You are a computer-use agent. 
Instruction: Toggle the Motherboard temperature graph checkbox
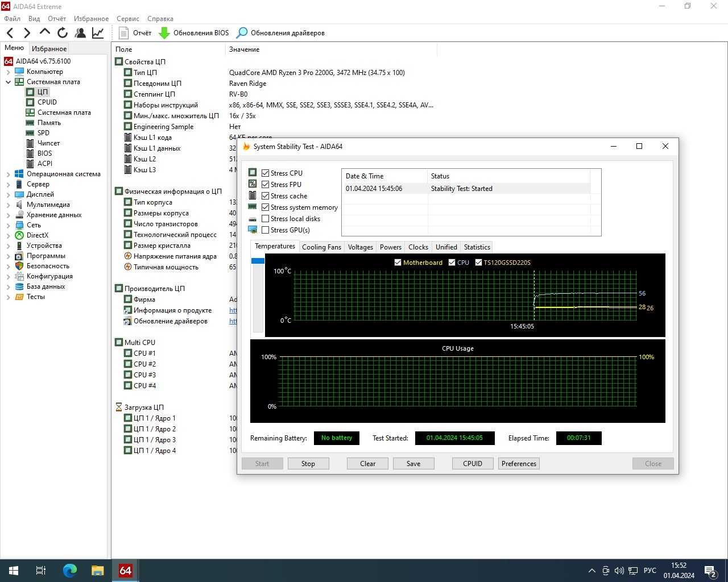(x=398, y=263)
